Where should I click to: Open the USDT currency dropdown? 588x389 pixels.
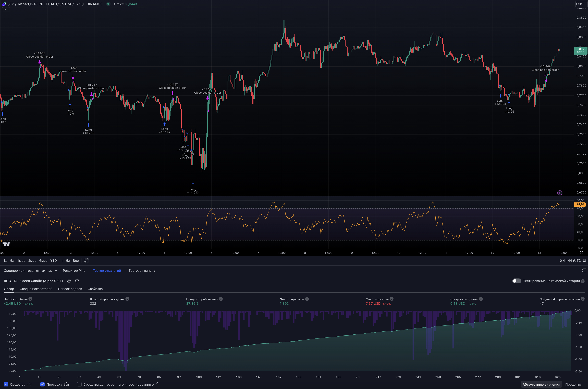pos(581,4)
